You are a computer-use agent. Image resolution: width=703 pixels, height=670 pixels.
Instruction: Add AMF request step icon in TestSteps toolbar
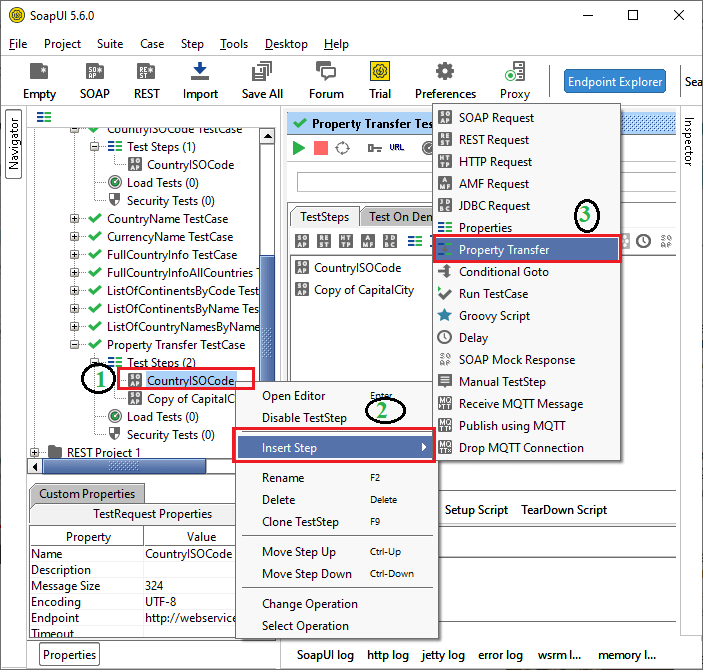click(x=368, y=241)
